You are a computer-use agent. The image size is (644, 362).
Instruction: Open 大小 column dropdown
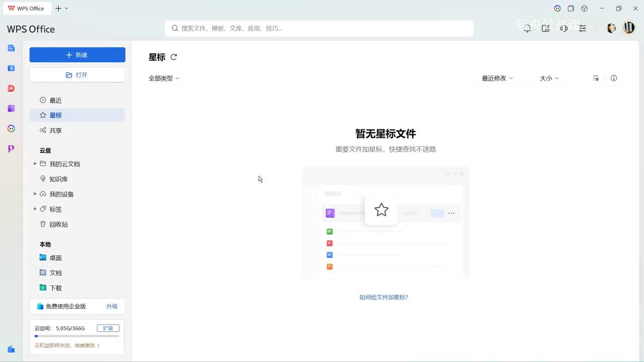(x=549, y=78)
